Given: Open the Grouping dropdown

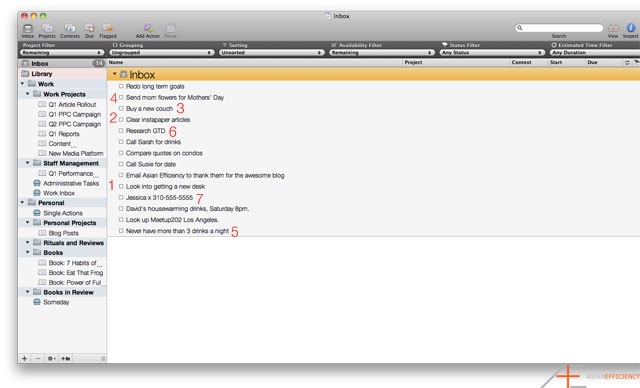Looking at the screenshot, I should pyautogui.click(x=162, y=53).
